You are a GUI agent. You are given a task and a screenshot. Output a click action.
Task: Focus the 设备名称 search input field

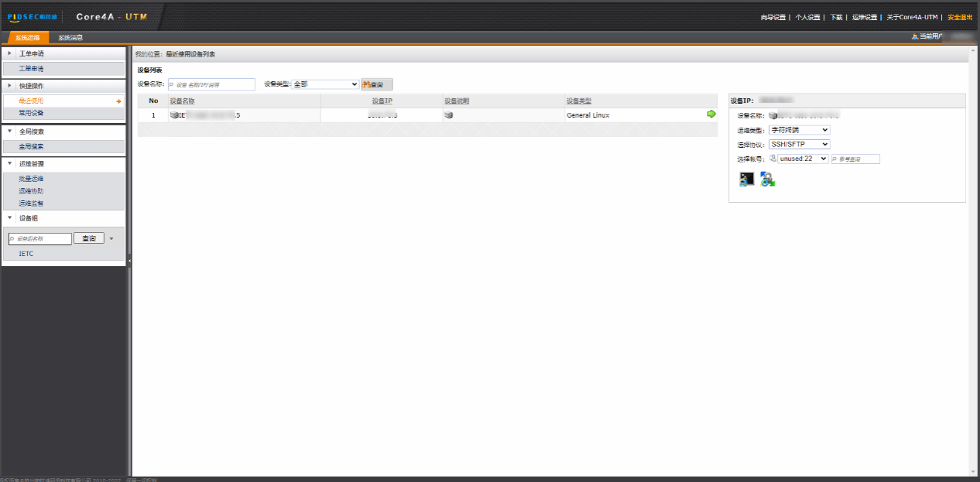211,84
